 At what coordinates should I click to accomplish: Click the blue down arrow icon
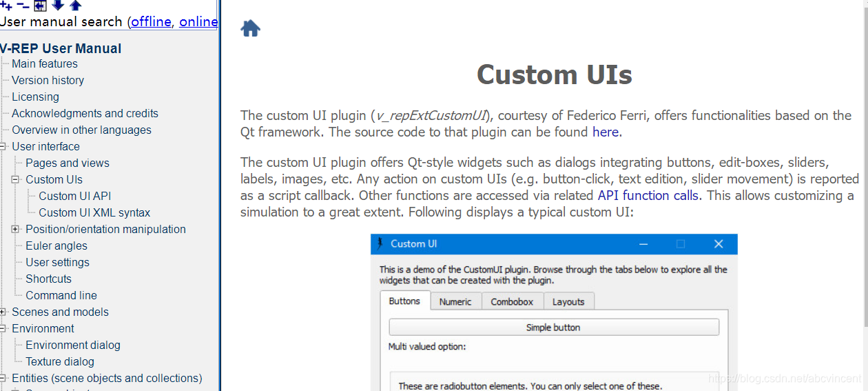pyautogui.click(x=58, y=6)
